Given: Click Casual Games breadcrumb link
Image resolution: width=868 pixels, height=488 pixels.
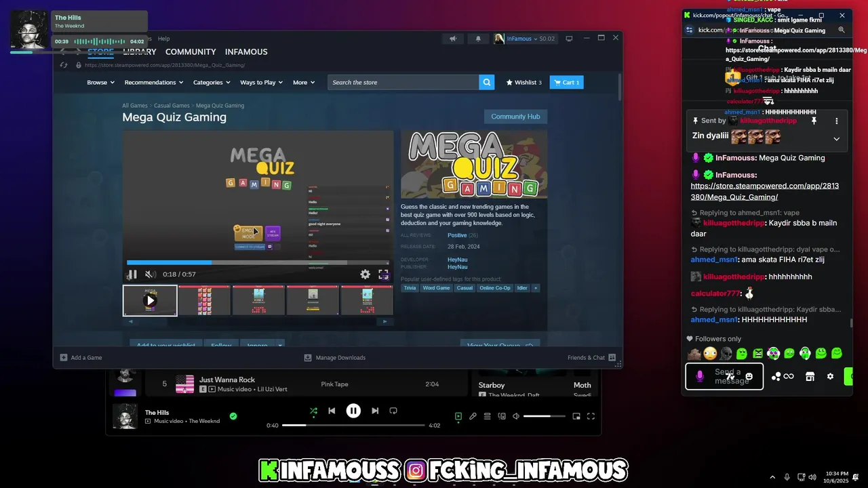Looking at the screenshot, I should coord(172,106).
